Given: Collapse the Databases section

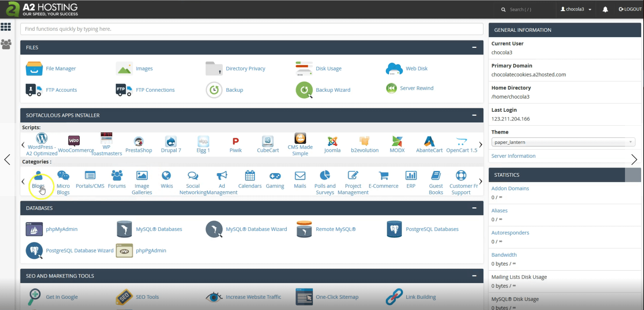Looking at the screenshot, I should [474, 208].
